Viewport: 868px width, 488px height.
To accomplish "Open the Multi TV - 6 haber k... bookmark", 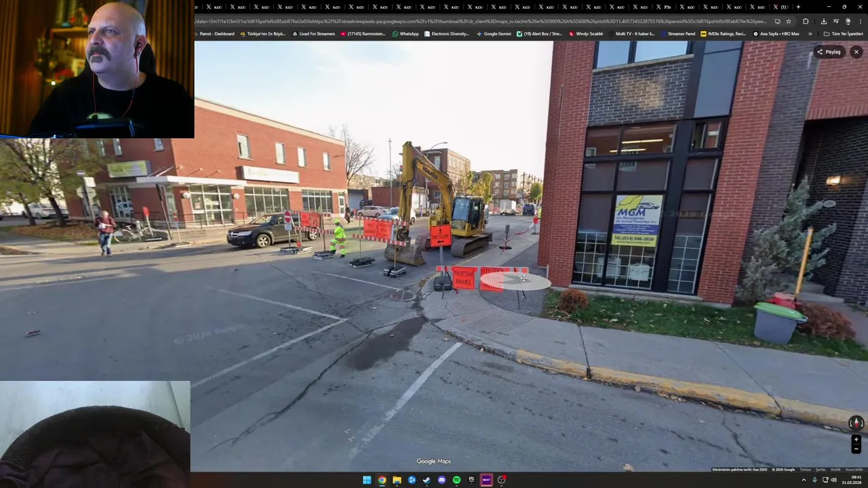I will [x=632, y=34].
